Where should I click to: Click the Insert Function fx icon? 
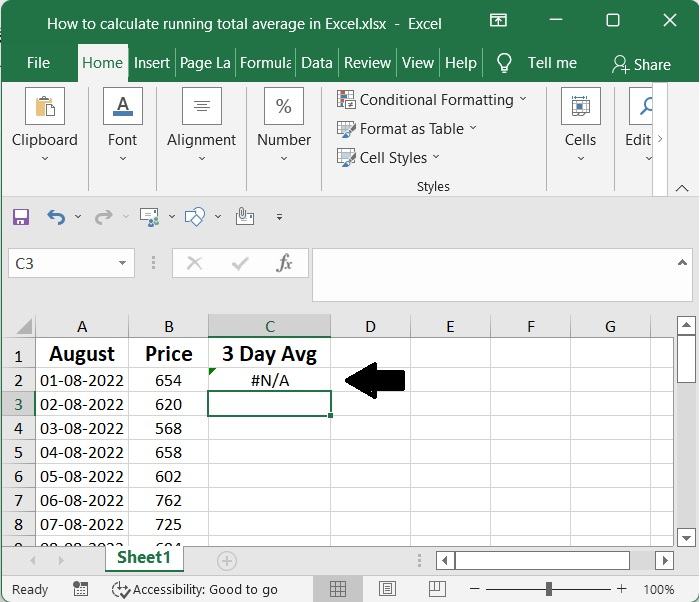[285, 263]
